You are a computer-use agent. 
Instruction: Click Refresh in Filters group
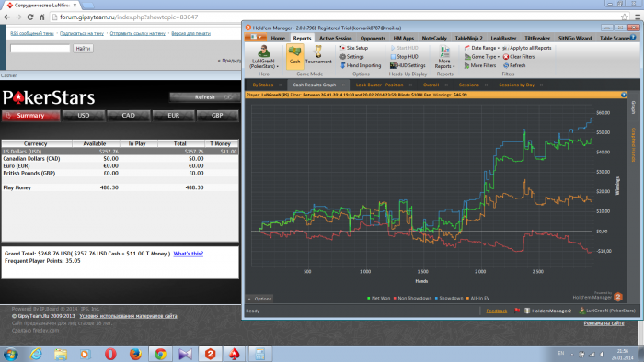[514, 65]
